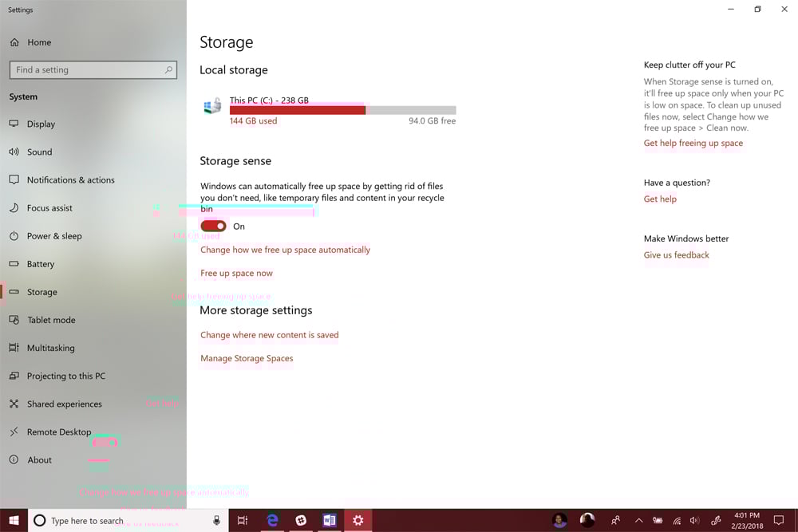798x532 pixels.
Task: Launch Microsoft Edge from the taskbar
Action: pyautogui.click(x=272, y=520)
